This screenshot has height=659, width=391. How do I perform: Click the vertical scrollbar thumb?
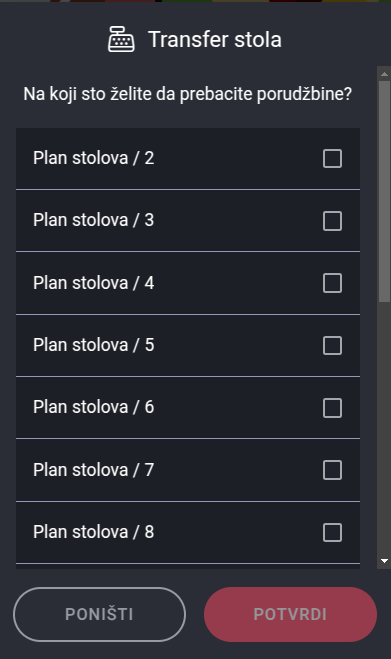[384, 191]
